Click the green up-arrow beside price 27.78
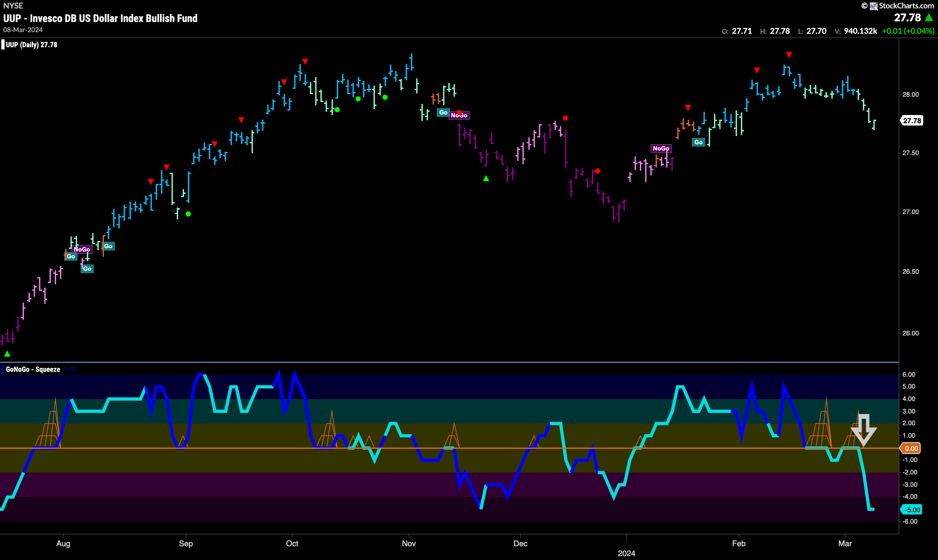Viewport: 938px width, 560px height. [929, 18]
